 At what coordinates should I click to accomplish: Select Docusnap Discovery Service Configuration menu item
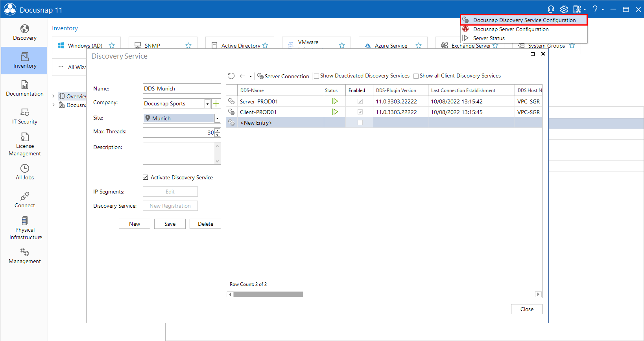(x=524, y=20)
